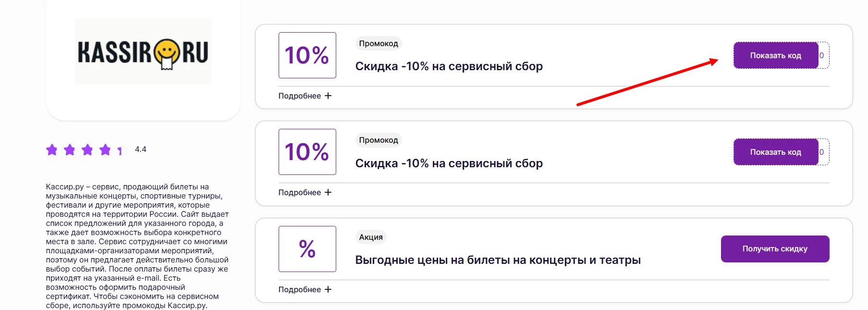Click Показать код on the second offer

(775, 152)
